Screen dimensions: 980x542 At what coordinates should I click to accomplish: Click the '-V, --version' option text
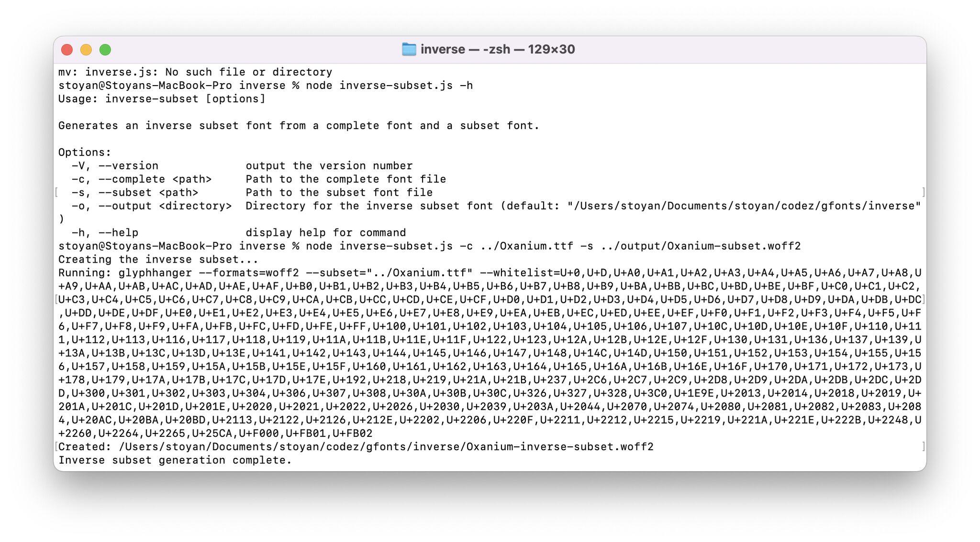115,166
